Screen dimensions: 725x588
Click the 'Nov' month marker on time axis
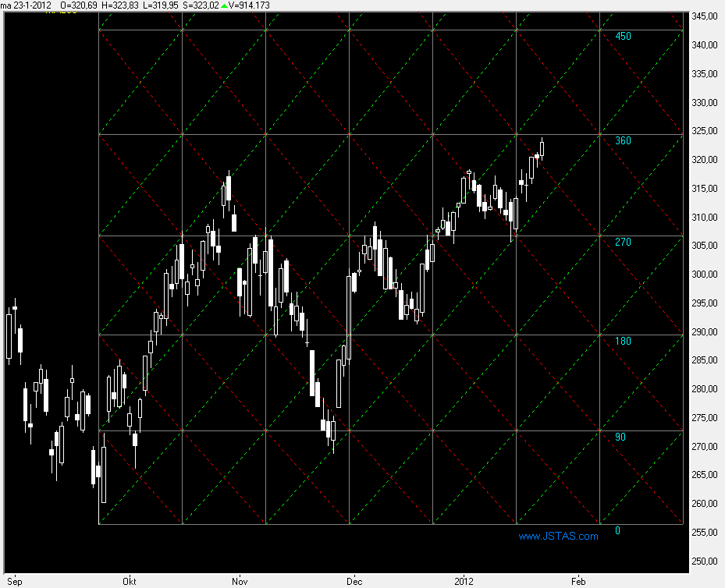240,581
